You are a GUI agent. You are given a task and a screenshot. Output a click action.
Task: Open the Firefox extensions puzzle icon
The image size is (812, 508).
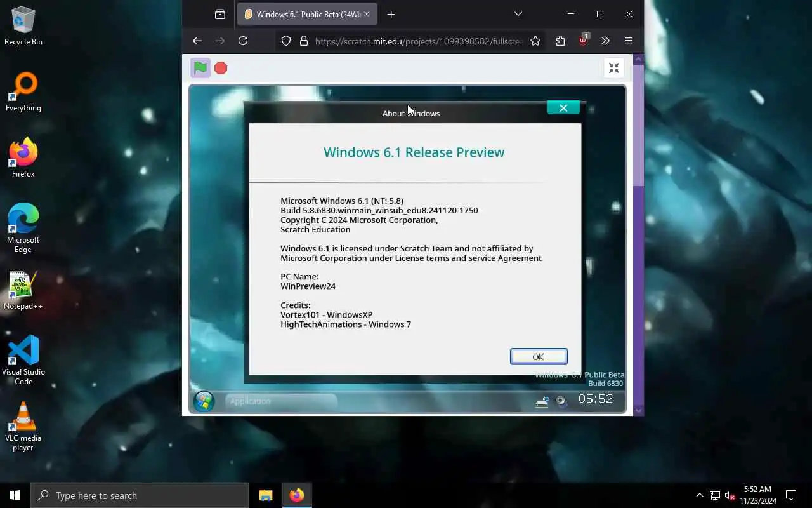[x=560, y=41]
